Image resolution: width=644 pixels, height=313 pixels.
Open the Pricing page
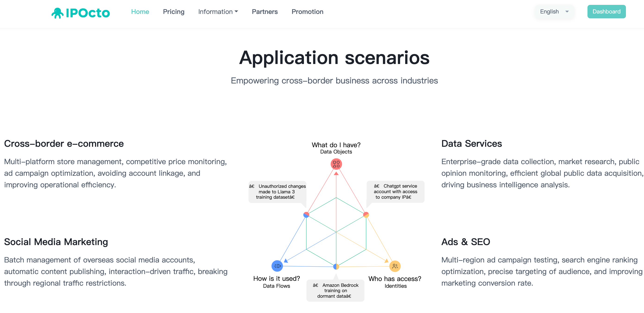coord(174,12)
